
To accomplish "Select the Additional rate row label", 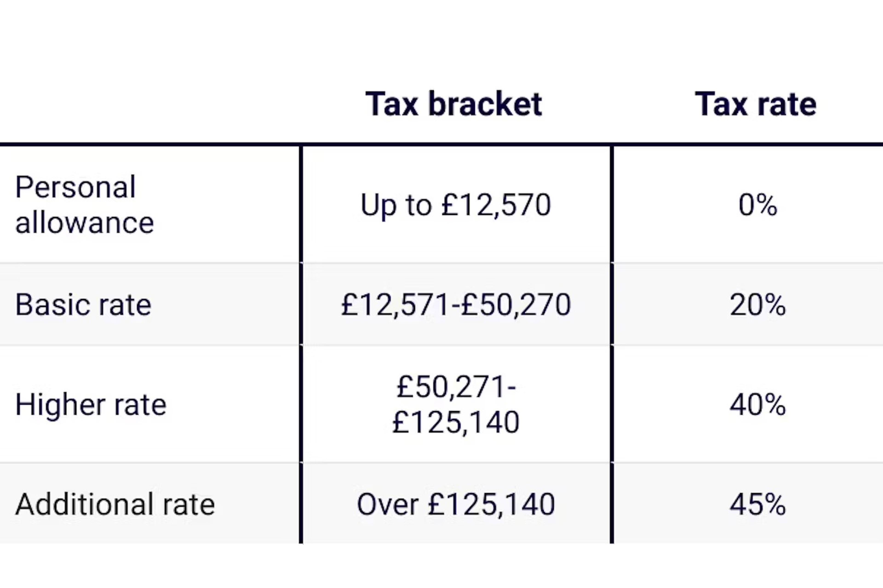I will click(x=115, y=504).
